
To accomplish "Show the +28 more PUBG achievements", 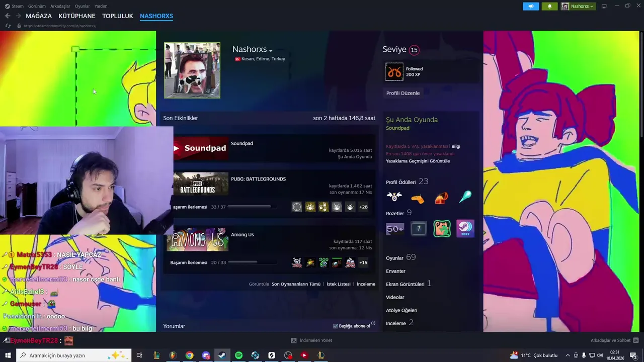I will pyautogui.click(x=363, y=207).
